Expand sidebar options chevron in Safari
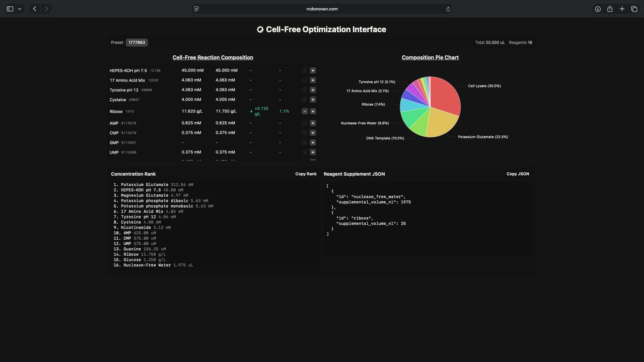Screen dimensions: 644x362 (x=20, y=9)
